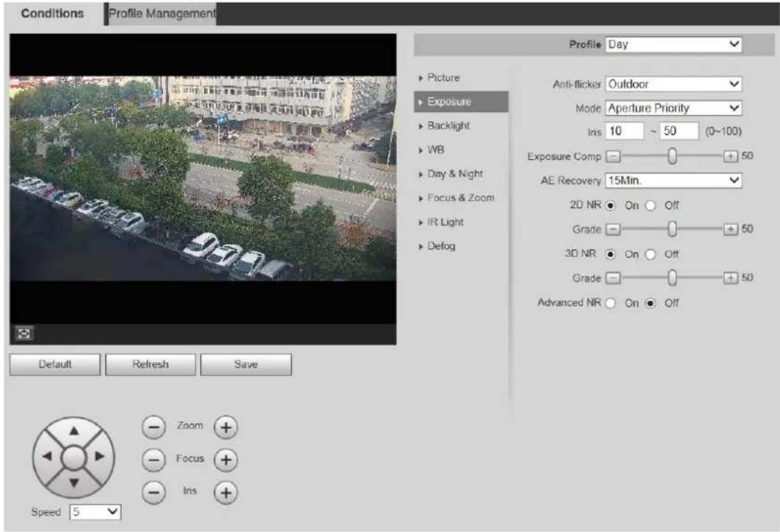Open the exposure Mode dropdown
This screenshot has width=780, height=532.
pyautogui.click(x=674, y=108)
